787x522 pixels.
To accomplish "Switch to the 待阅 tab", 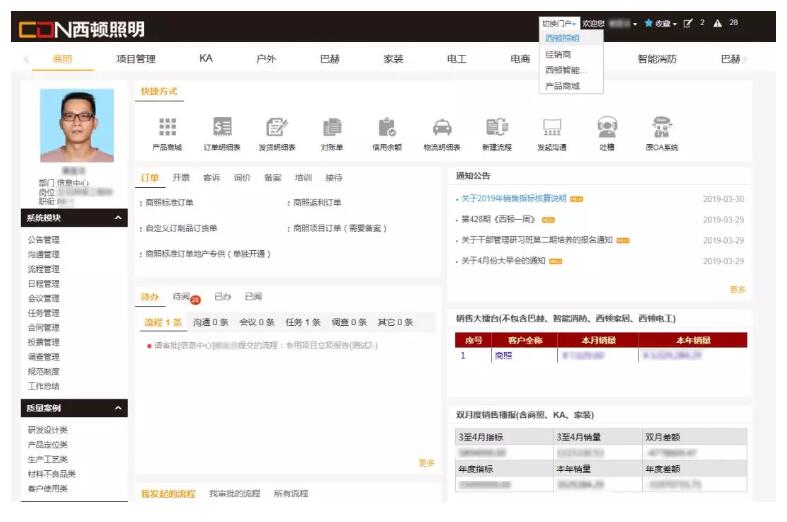I will 181,297.
